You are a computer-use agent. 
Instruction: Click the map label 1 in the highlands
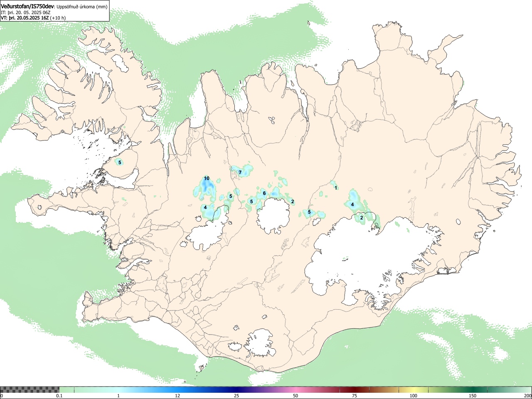pos(336,188)
